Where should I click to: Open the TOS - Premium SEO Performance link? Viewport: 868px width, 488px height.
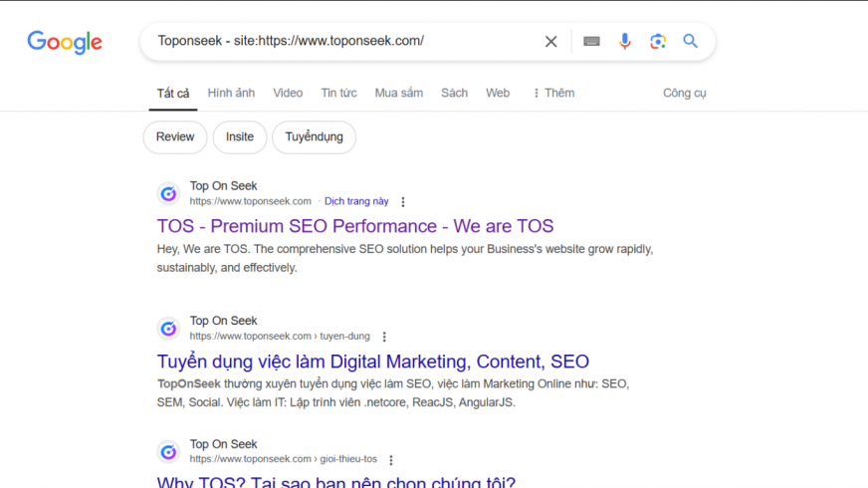coord(355,226)
